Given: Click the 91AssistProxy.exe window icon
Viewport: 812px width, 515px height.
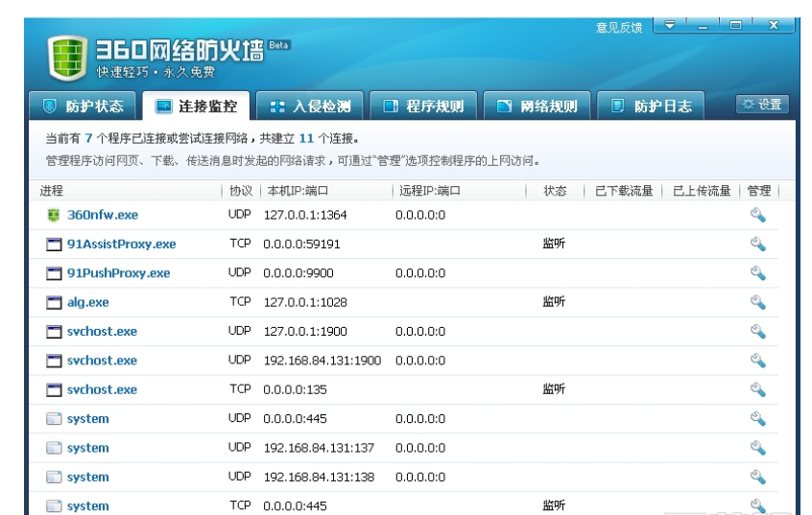Looking at the screenshot, I should (54, 245).
